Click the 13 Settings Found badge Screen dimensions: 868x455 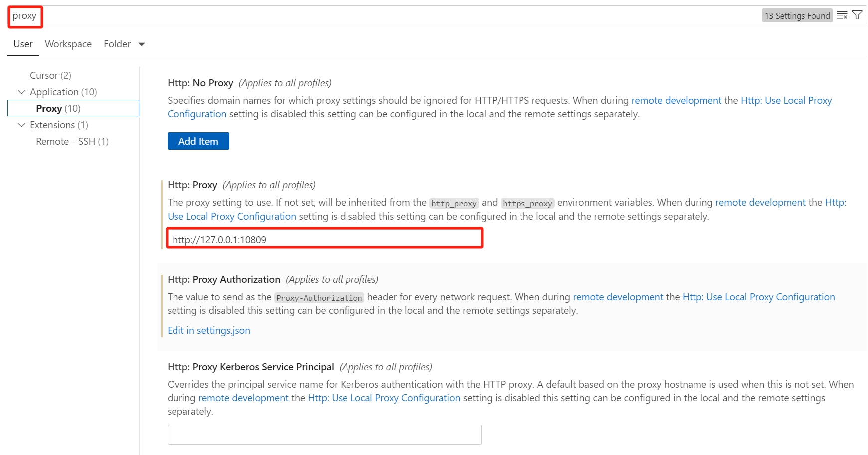click(x=797, y=16)
